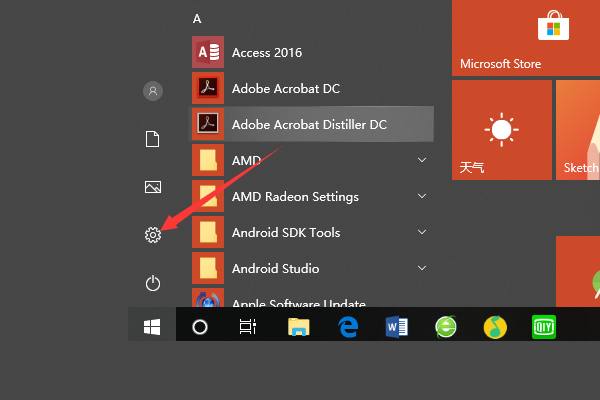Click the letter A group header
This screenshot has height=400, width=600.
pyautogui.click(x=197, y=19)
